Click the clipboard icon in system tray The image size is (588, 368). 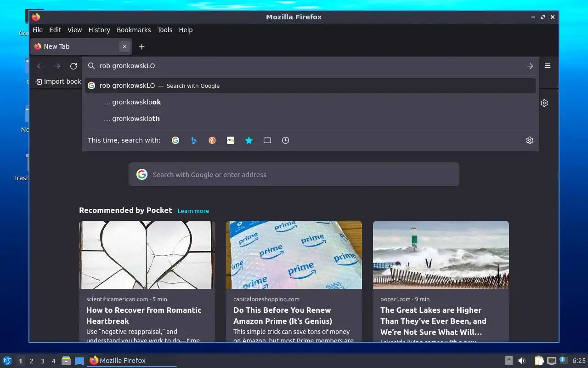point(539,361)
